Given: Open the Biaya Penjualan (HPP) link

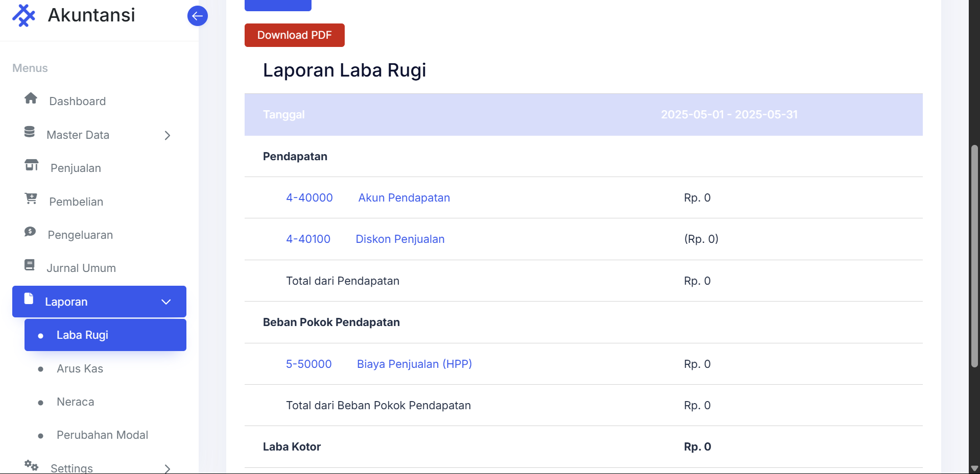Looking at the screenshot, I should (414, 364).
